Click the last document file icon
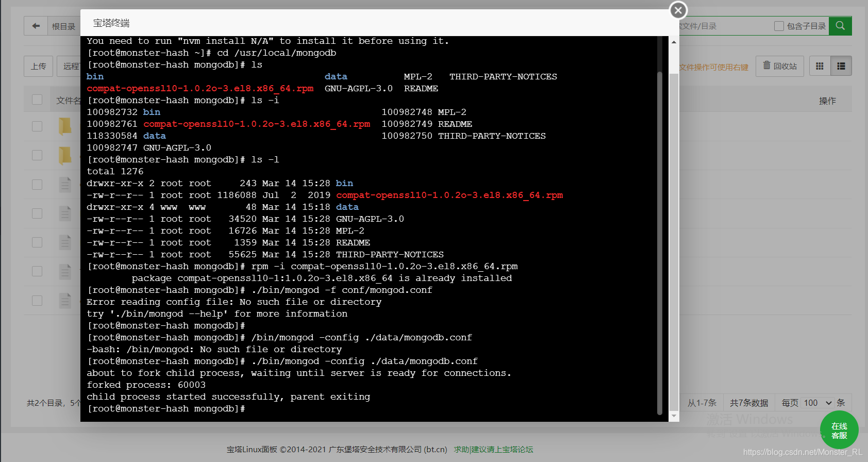 point(65,300)
